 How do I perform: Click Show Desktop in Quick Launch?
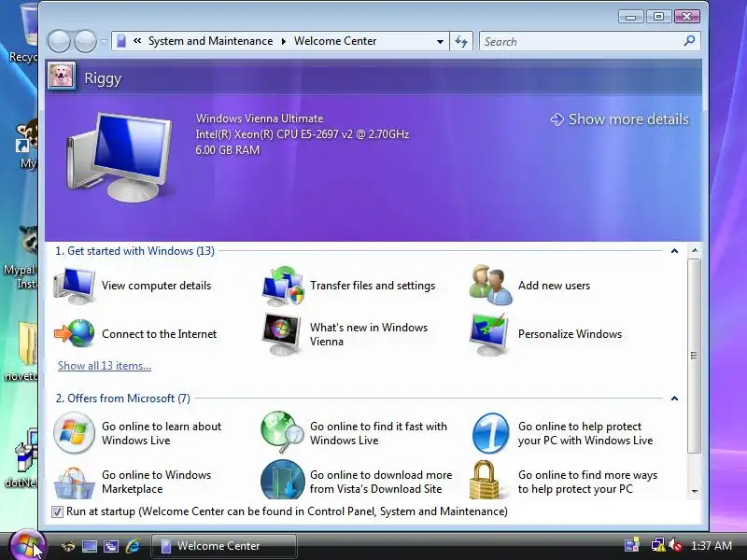(x=89, y=546)
